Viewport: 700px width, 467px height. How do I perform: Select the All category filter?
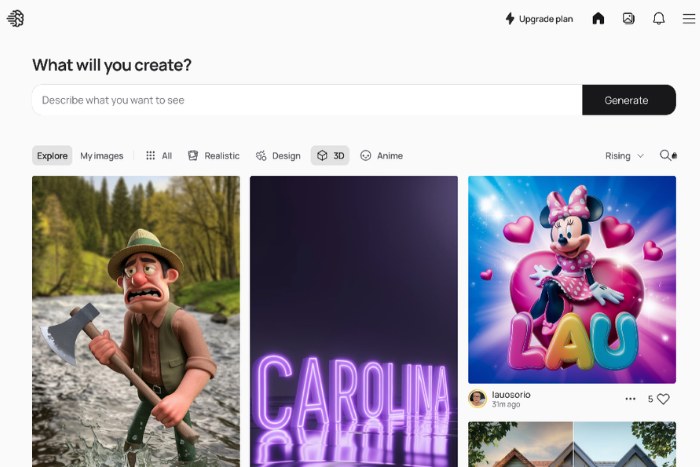coord(159,155)
